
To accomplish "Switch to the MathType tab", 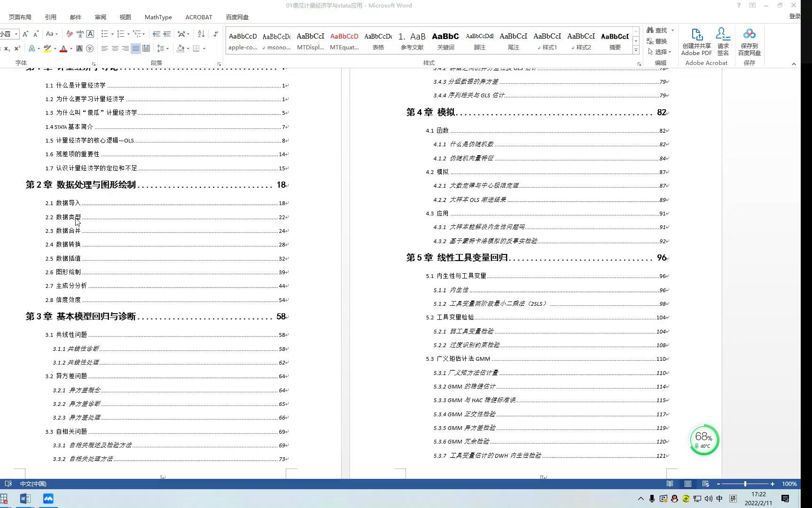I will coord(158,17).
